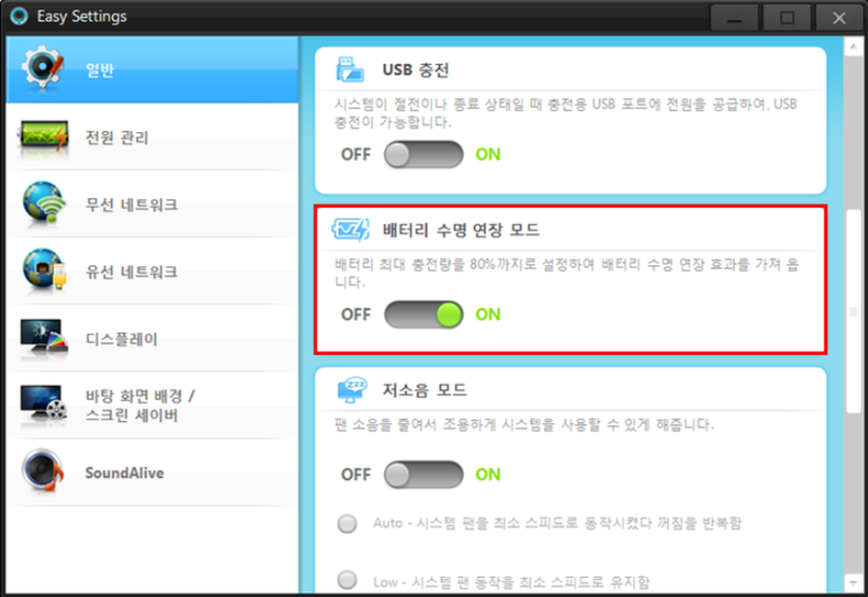
Task: Switch to 전원 관리 menu label
Action: [117, 137]
